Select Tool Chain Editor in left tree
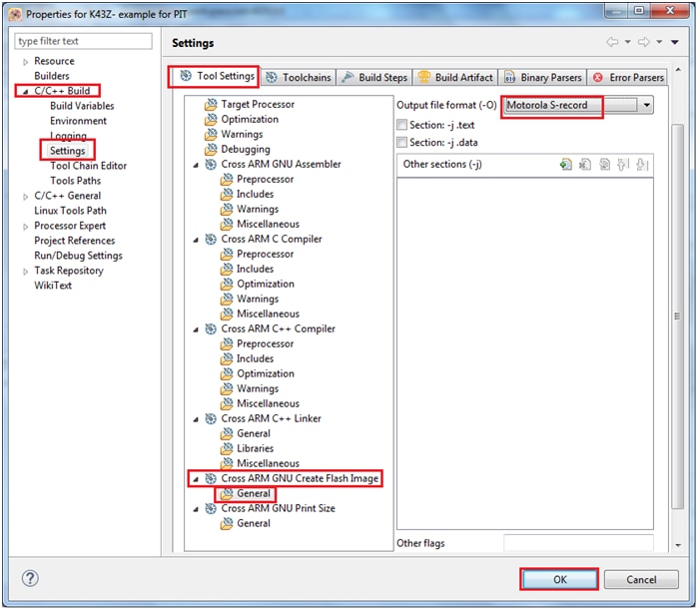Screen dimensions: 700x611 89,166
